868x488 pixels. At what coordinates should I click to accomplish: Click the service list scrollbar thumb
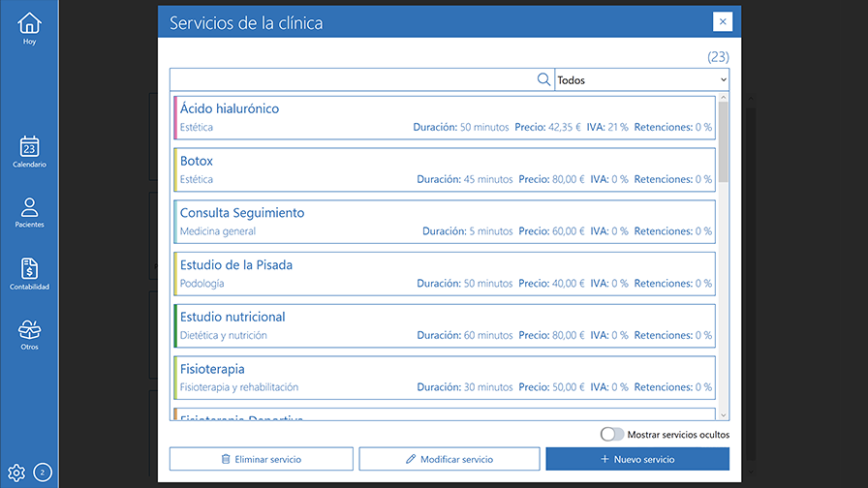click(x=723, y=142)
